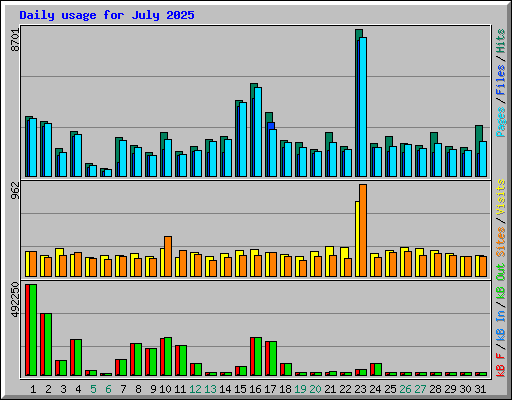
Task: Click the green kB bar for day 2
Action: coord(48,345)
